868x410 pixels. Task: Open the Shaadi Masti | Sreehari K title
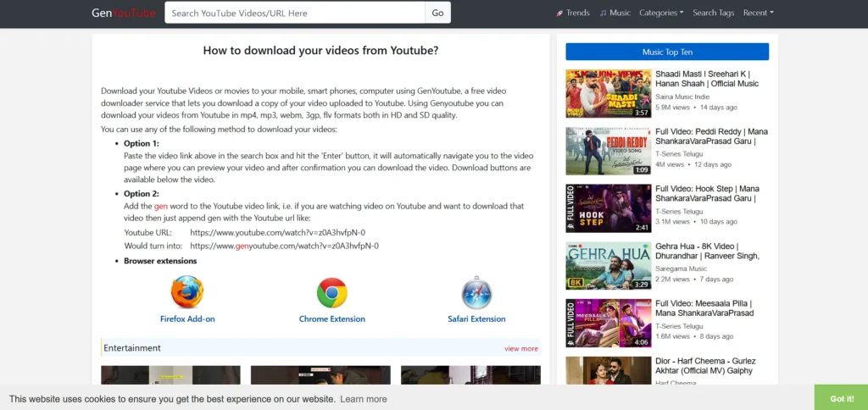pyautogui.click(x=707, y=79)
